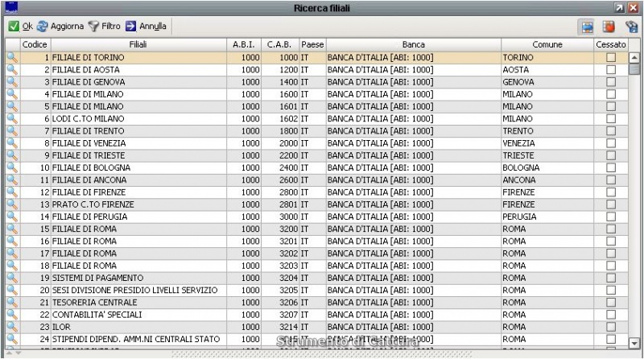The width and height of the screenshot is (644, 359).
Task: Tick Cessato checkbox for FILIALE DI GENOVA
Action: coord(611,82)
